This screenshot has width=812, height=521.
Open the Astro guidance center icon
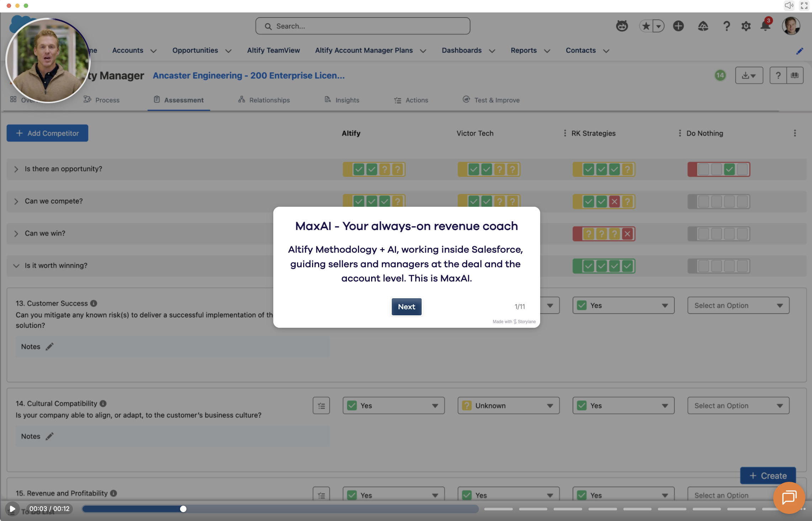tap(622, 26)
